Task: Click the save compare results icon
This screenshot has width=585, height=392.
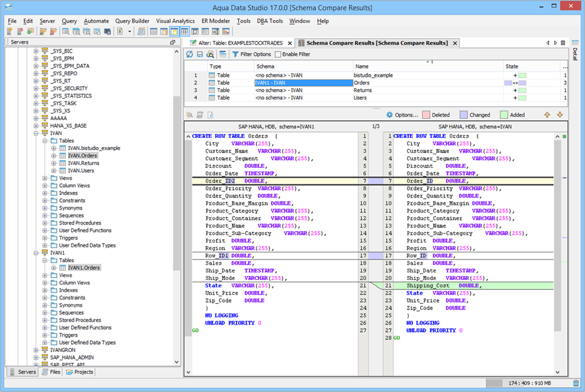Action: point(200,55)
